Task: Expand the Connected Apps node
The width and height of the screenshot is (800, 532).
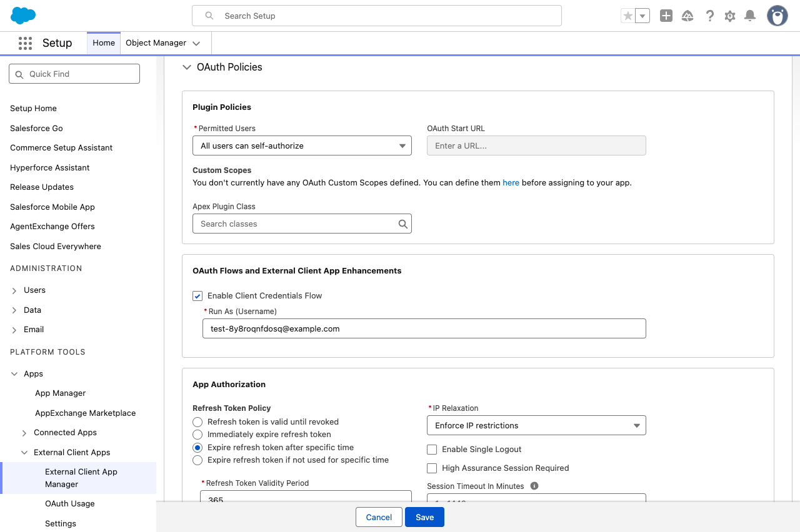Action: pyautogui.click(x=24, y=433)
